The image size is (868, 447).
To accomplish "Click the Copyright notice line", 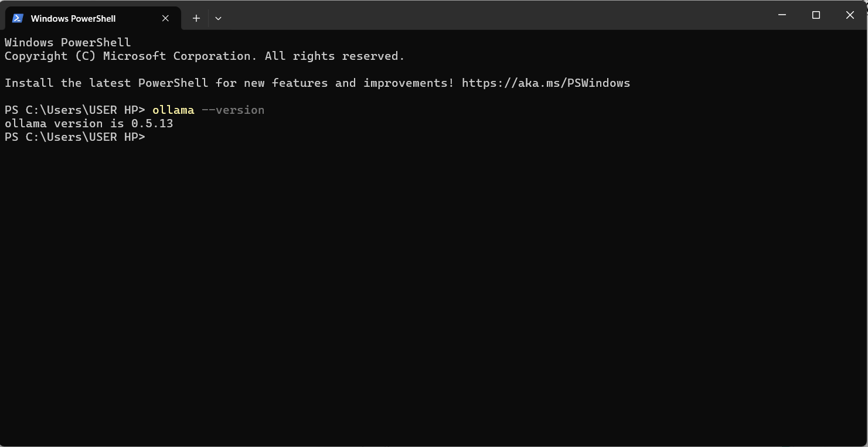I will coord(204,56).
